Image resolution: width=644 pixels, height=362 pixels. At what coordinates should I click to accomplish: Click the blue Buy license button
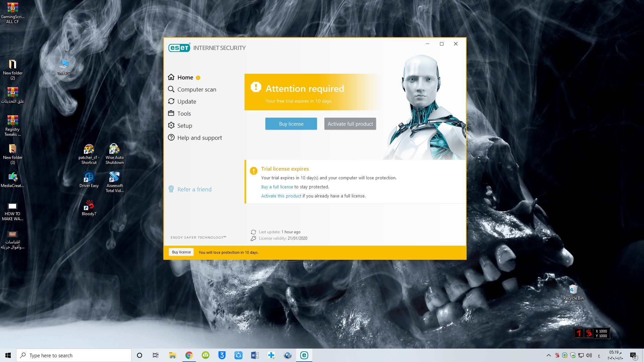click(x=291, y=124)
